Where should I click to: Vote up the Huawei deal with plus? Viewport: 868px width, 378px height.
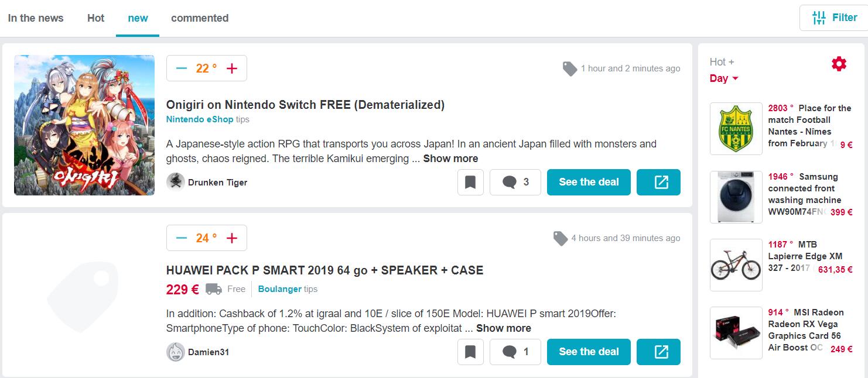pyautogui.click(x=232, y=238)
